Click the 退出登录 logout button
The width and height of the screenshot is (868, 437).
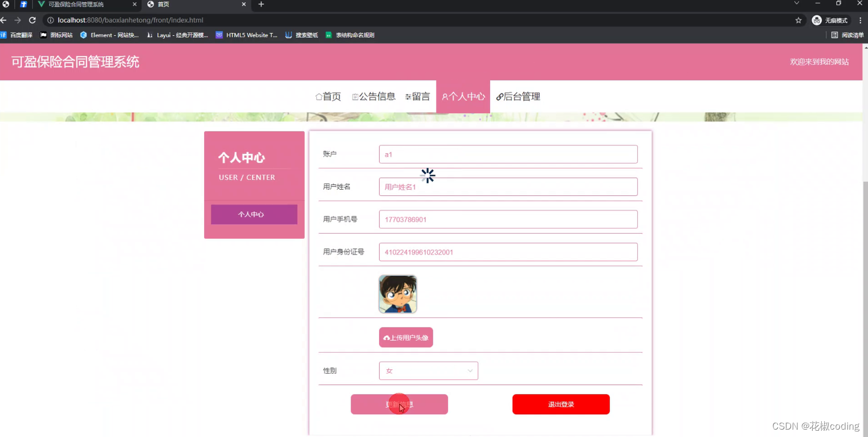560,404
